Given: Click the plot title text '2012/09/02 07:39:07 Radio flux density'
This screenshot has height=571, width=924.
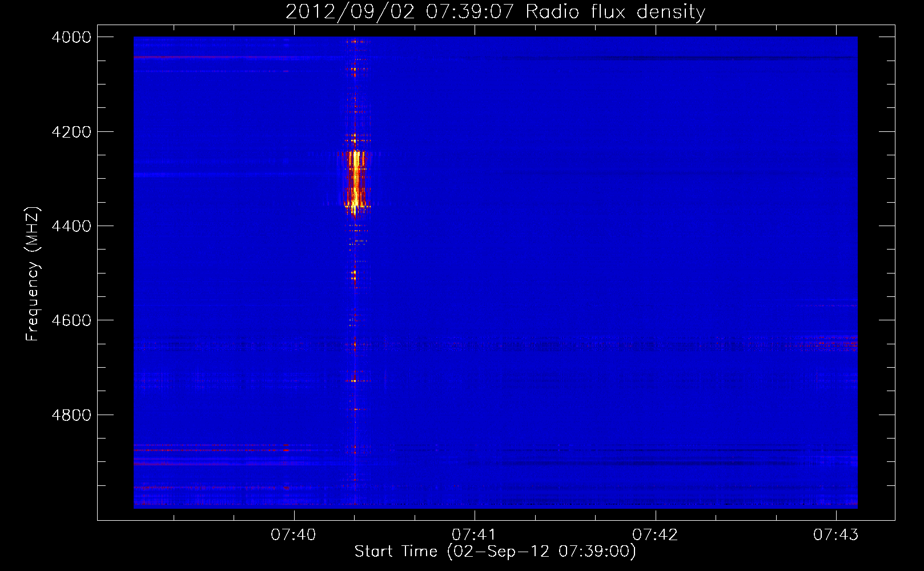Looking at the screenshot, I should [x=495, y=12].
